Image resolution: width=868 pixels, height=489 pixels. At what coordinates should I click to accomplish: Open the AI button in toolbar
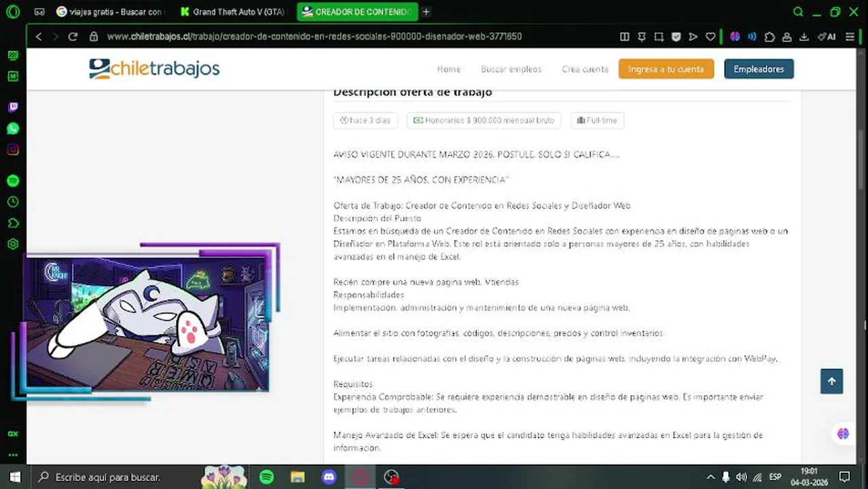(827, 37)
